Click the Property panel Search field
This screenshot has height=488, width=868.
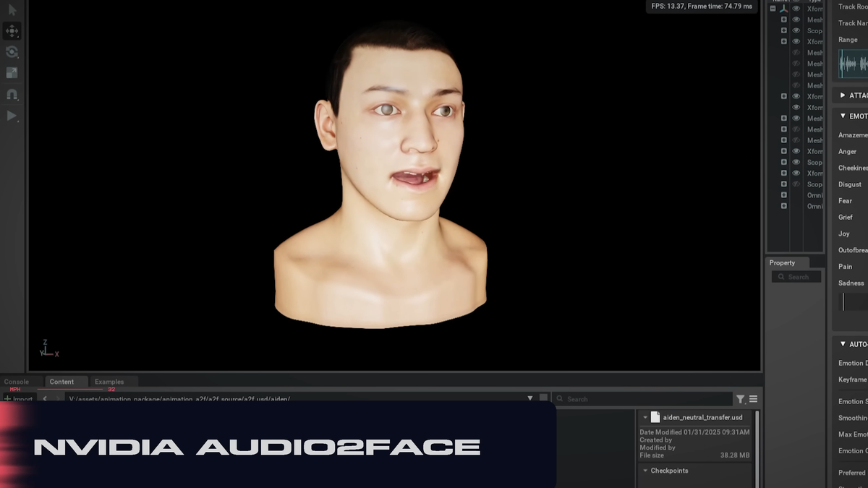pos(796,277)
